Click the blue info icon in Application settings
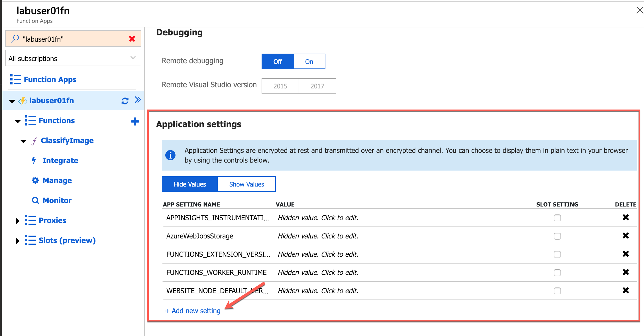Screen dimensions: 644x336 pos(170,155)
